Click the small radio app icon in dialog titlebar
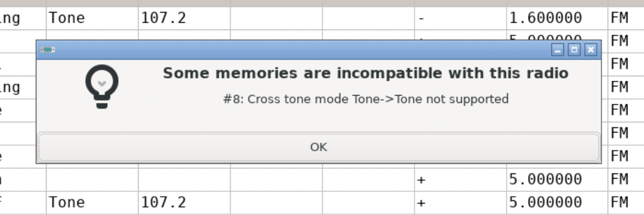The height and width of the screenshot is (215, 644). [48, 49]
